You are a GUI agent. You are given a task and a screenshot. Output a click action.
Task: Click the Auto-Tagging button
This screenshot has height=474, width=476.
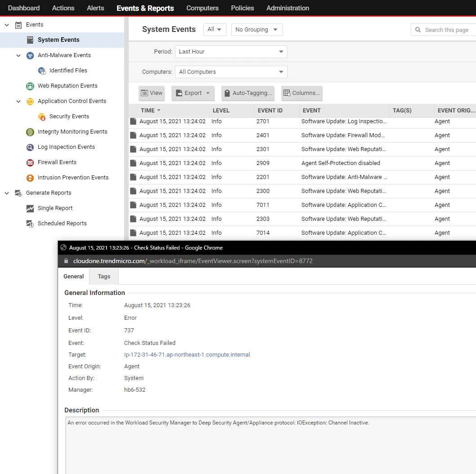tap(248, 93)
